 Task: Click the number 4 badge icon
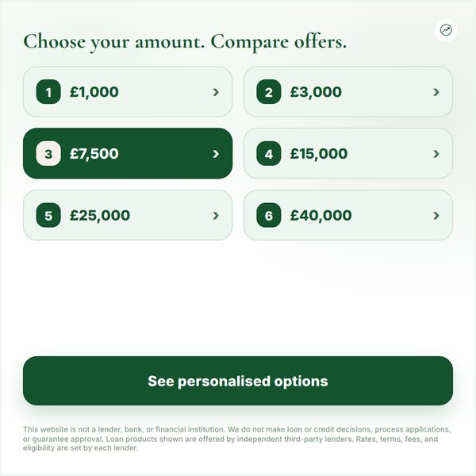pos(269,154)
